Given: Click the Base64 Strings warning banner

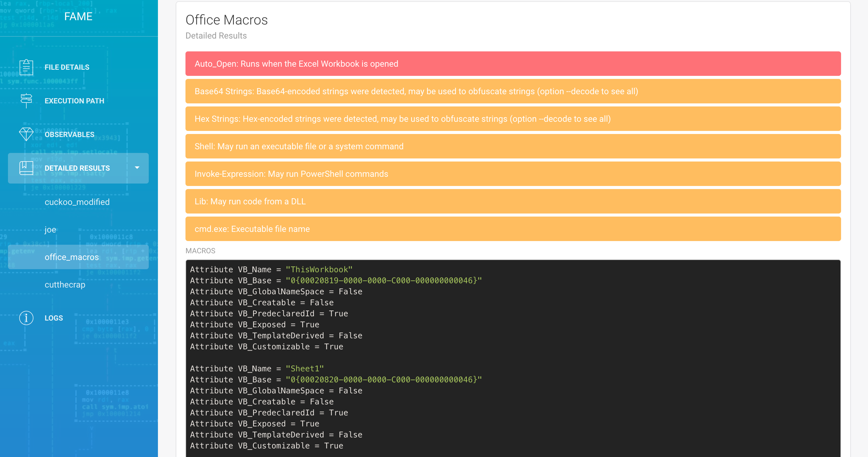Looking at the screenshot, I should click(513, 91).
